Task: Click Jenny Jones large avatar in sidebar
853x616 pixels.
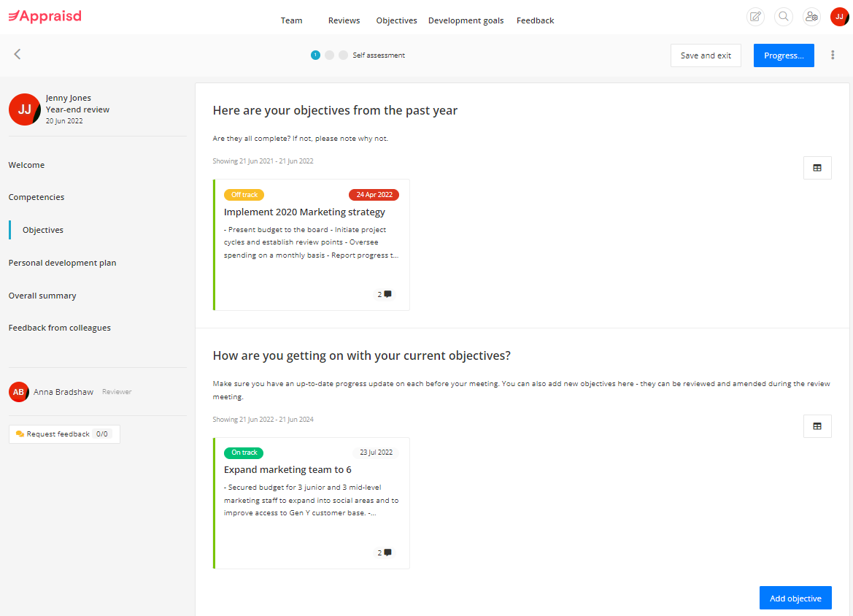Action: click(x=25, y=109)
